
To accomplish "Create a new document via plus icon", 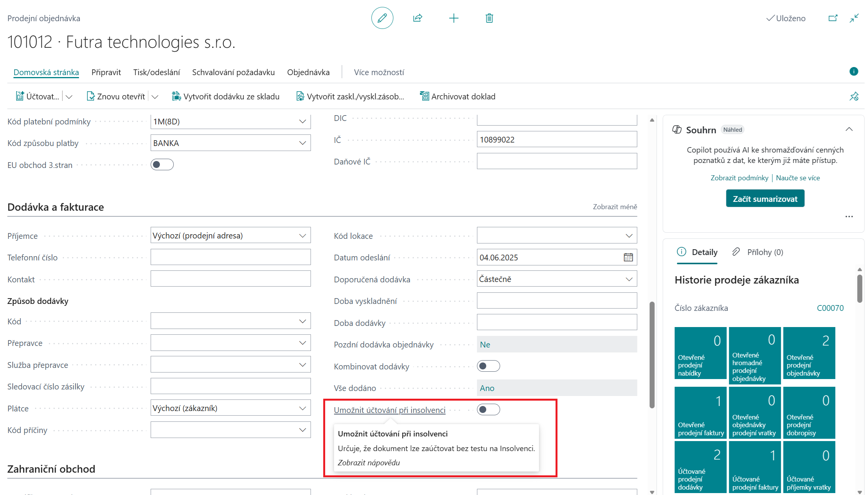I will tap(454, 18).
